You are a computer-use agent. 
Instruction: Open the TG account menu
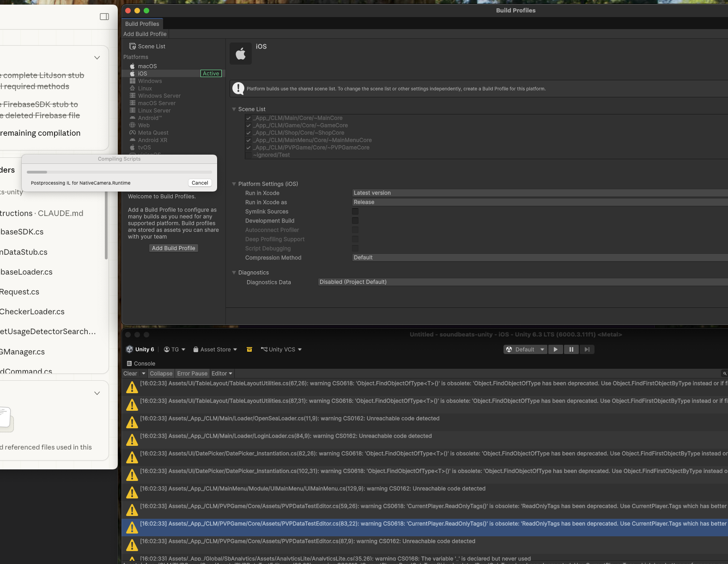175,349
